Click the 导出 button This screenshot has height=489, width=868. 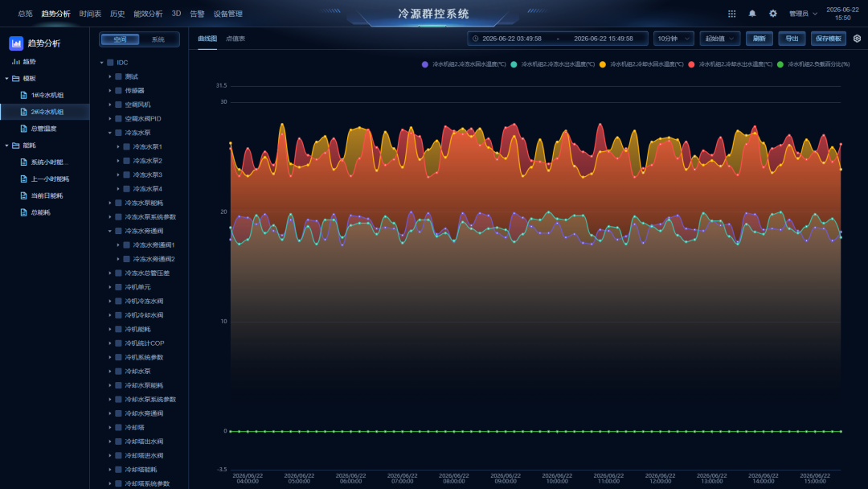click(x=792, y=39)
